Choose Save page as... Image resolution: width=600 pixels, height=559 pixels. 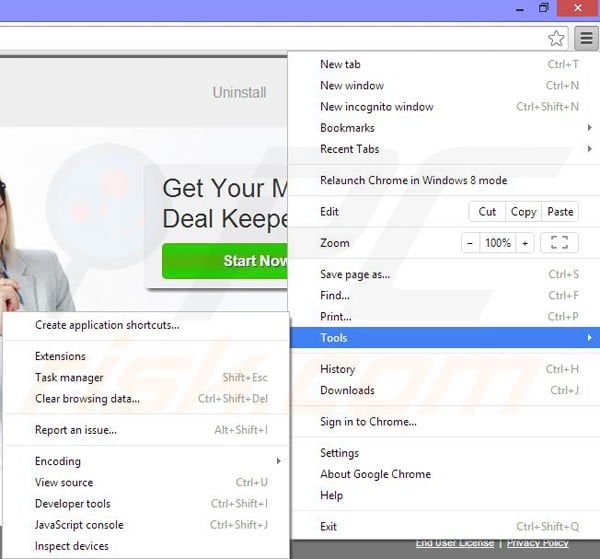444,274
